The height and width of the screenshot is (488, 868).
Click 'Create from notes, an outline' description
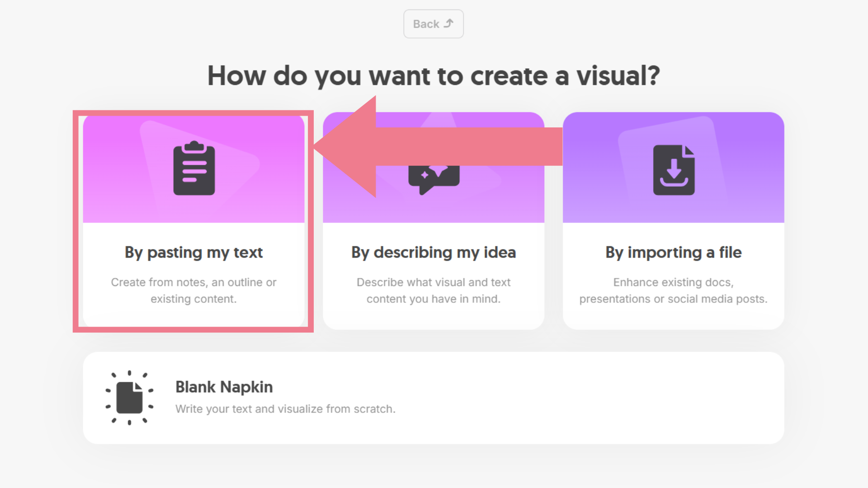(x=193, y=291)
